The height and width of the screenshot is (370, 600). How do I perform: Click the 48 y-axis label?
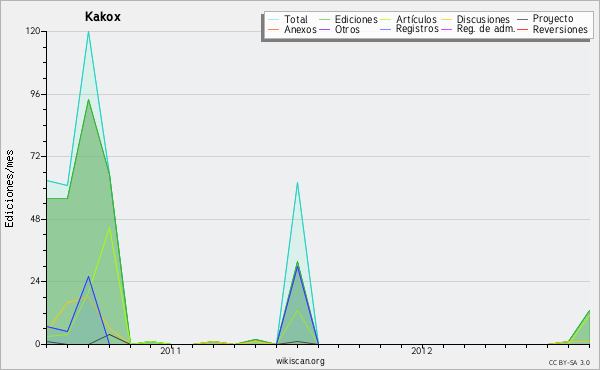pos(35,219)
